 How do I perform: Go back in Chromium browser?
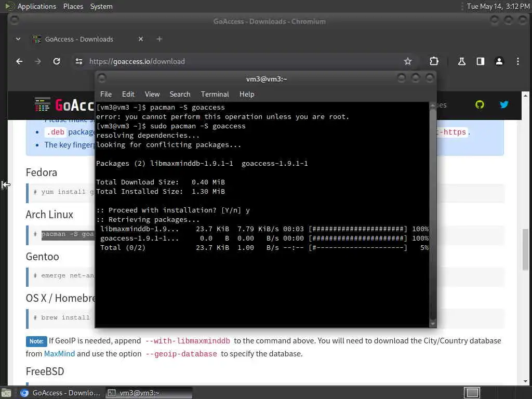[x=19, y=61]
